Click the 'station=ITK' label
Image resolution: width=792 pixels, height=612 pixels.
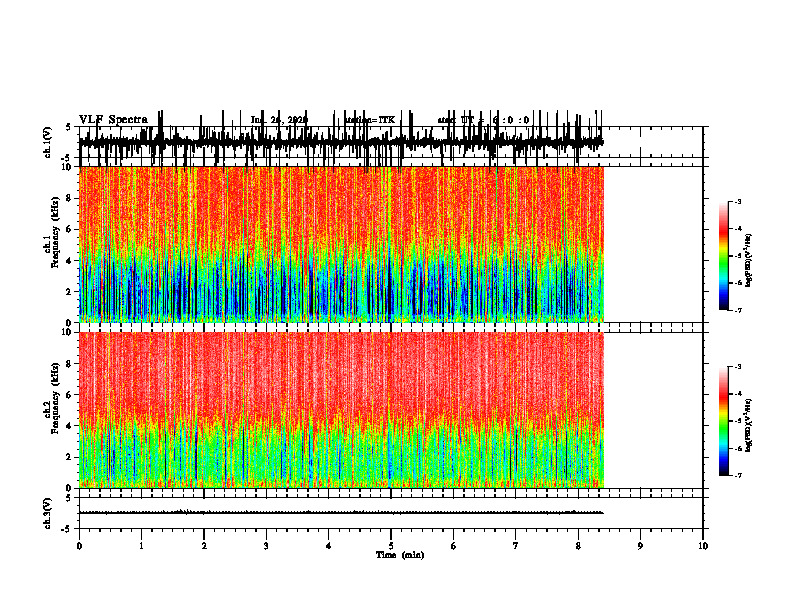click(x=370, y=120)
